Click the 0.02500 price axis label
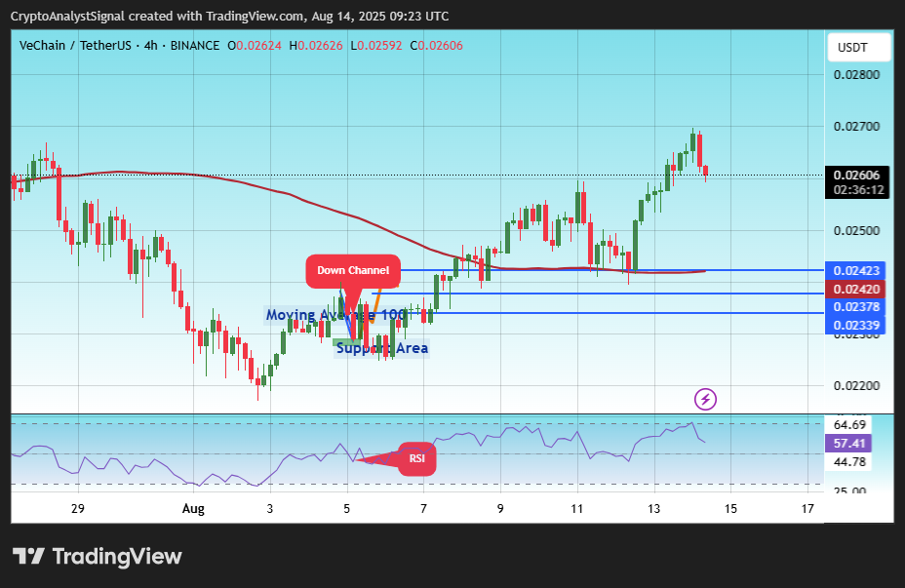 856,231
